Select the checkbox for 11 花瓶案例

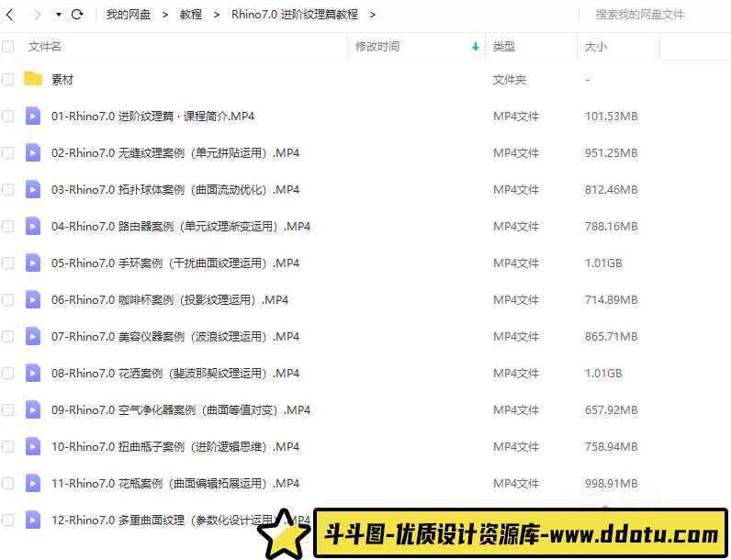8,484
